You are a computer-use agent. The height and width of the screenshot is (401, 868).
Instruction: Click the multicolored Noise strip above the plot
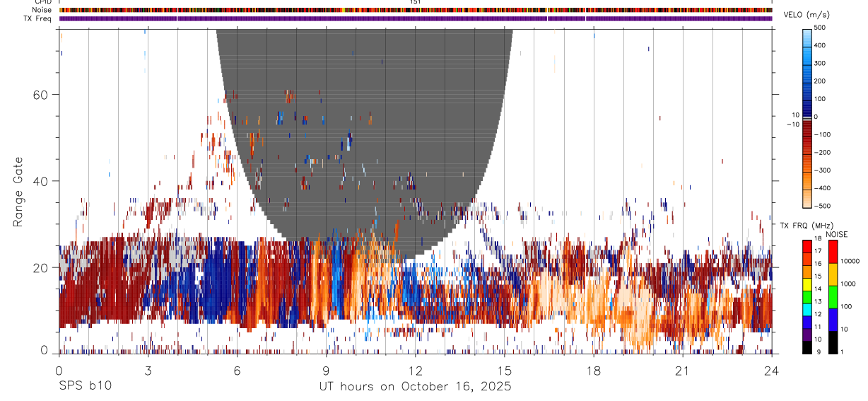(416, 10)
